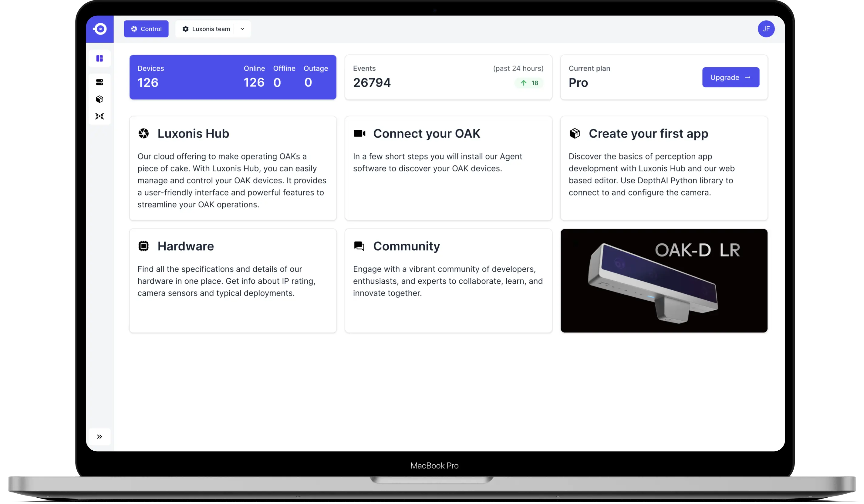Screen dimensions: 864x504
Task: Select the Create your first app cube icon
Action: [575, 133]
